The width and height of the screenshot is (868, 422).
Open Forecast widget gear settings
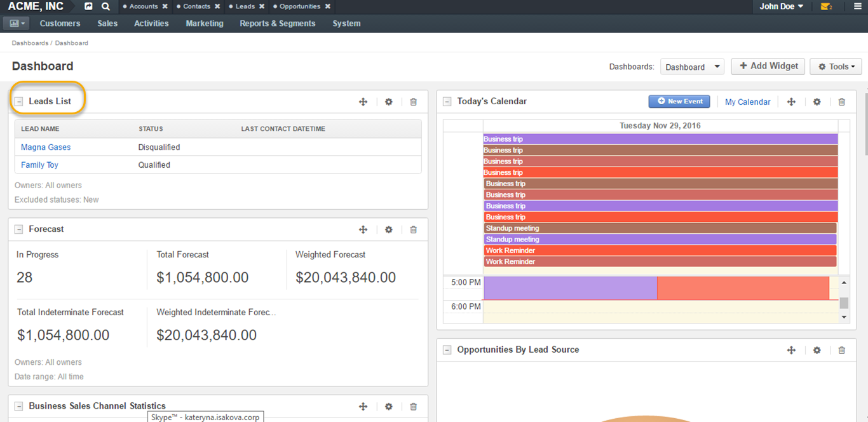pyautogui.click(x=389, y=229)
